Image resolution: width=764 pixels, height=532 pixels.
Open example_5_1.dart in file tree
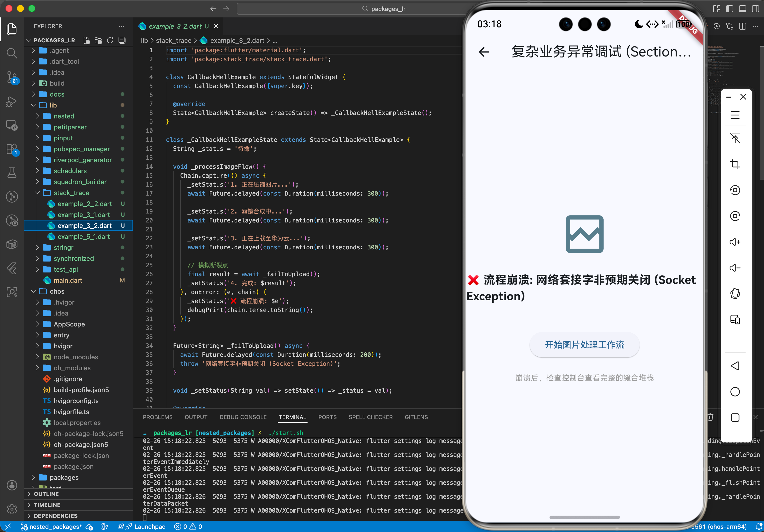(83, 236)
